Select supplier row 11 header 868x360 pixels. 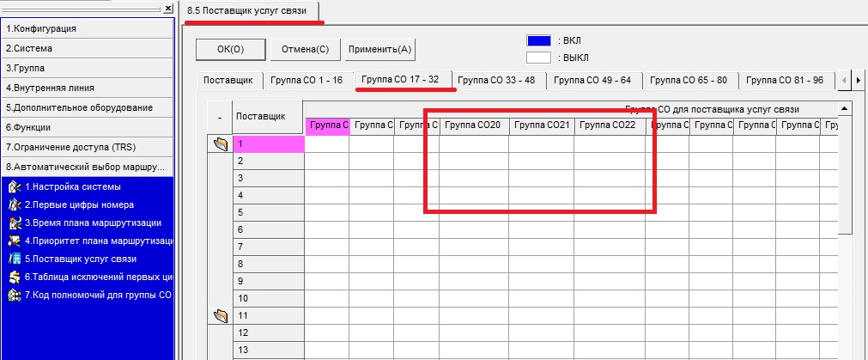269,315
